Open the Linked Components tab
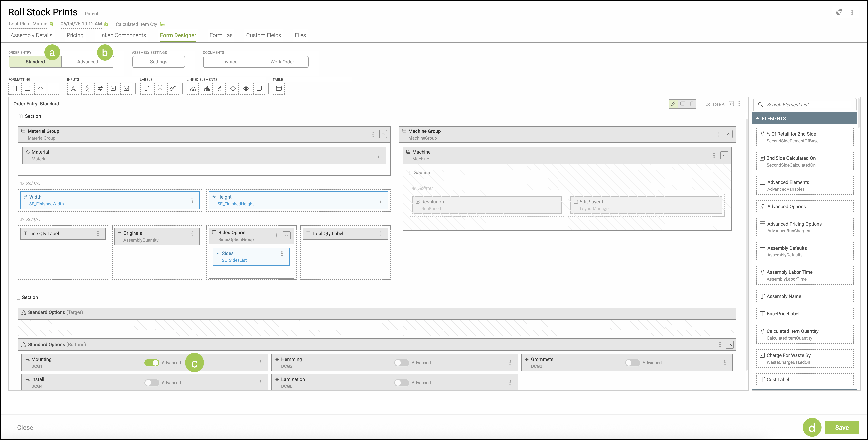Viewport: 868px width, 440px height. pos(122,35)
